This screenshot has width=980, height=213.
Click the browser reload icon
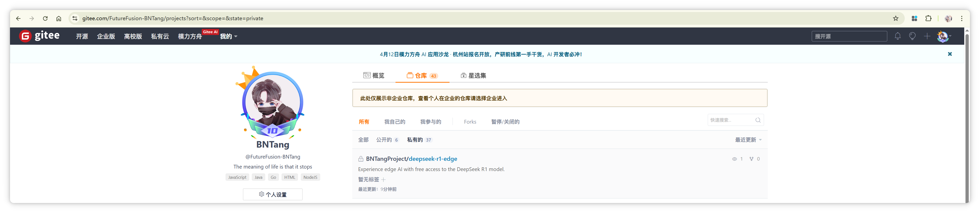45,18
